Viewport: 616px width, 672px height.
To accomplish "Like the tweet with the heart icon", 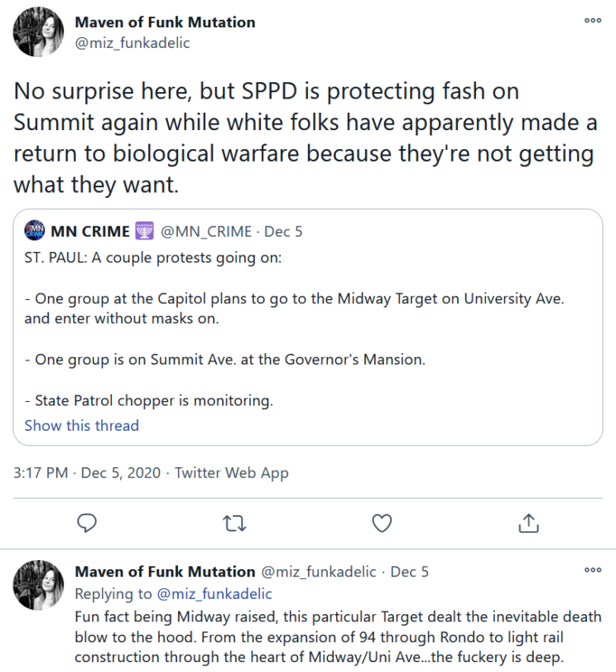I will pyautogui.click(x=381, y=523).
